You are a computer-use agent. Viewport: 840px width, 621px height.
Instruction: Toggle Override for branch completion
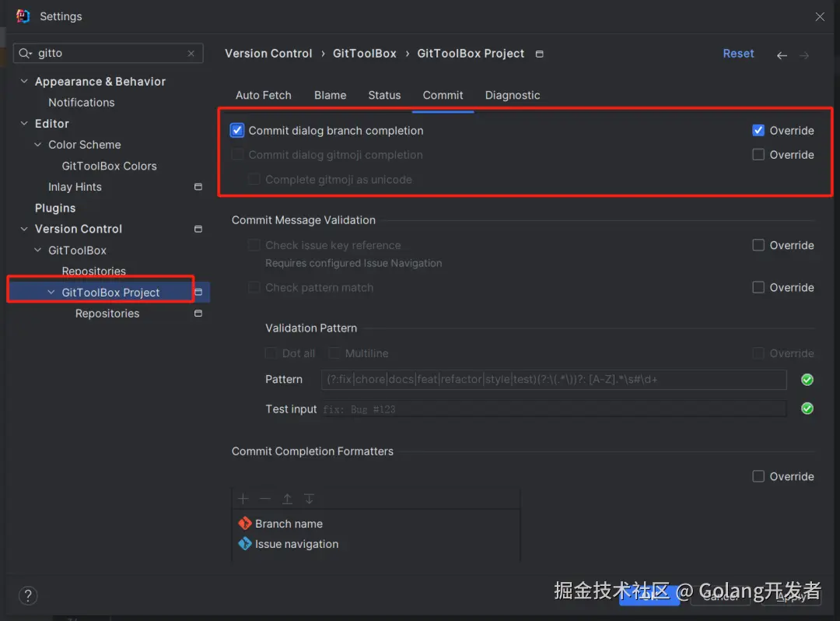point(758,131)
